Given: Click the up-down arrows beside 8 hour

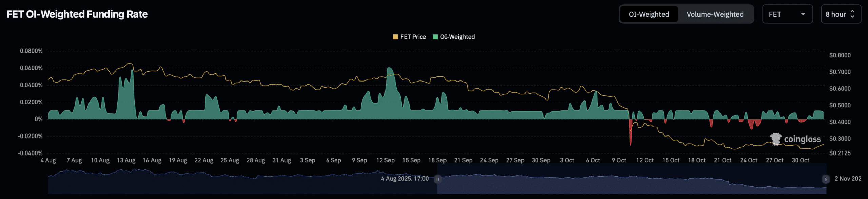Looking at the screenshot, I should coord(852,14).
